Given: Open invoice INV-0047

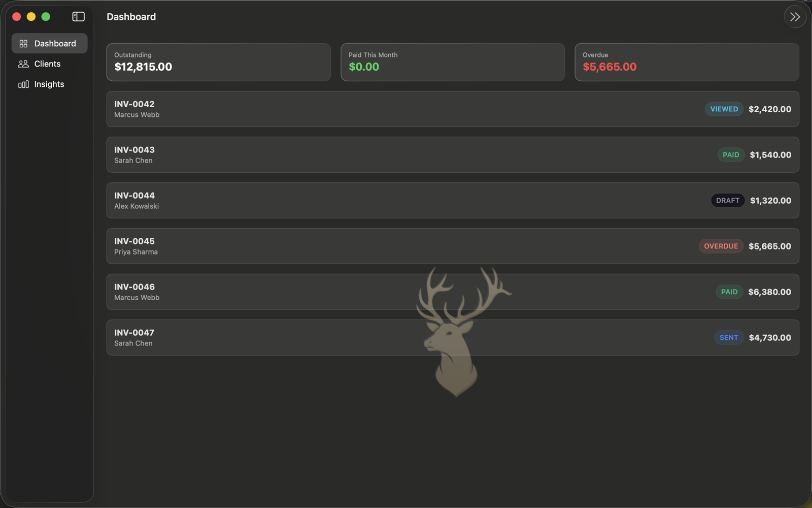Looking at the screenshot, I should (453, 338).
